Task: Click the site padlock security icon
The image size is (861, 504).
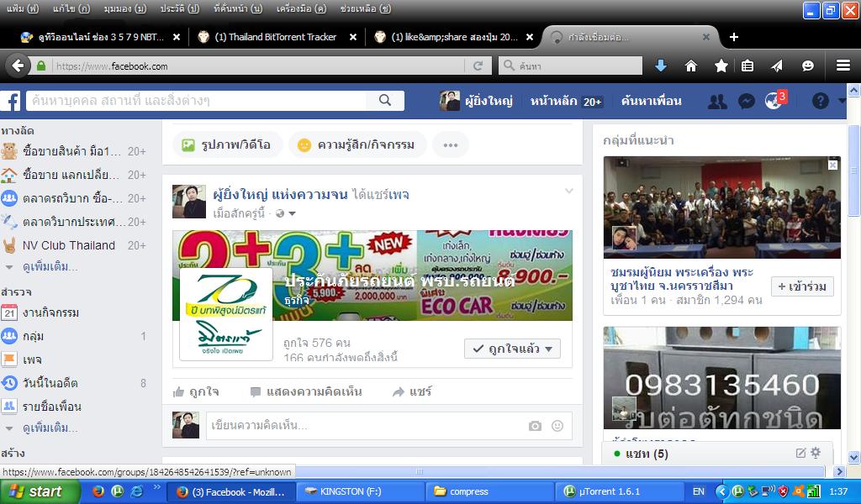Action: pyautogui.click(x=40, y=66)
